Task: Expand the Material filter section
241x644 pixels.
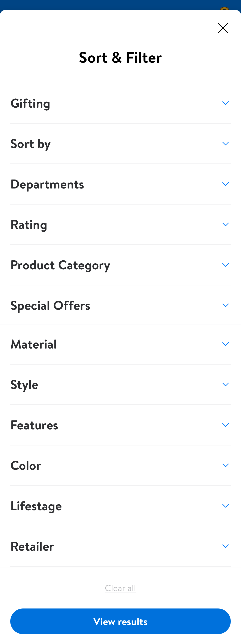Action: tap(120, 344)
